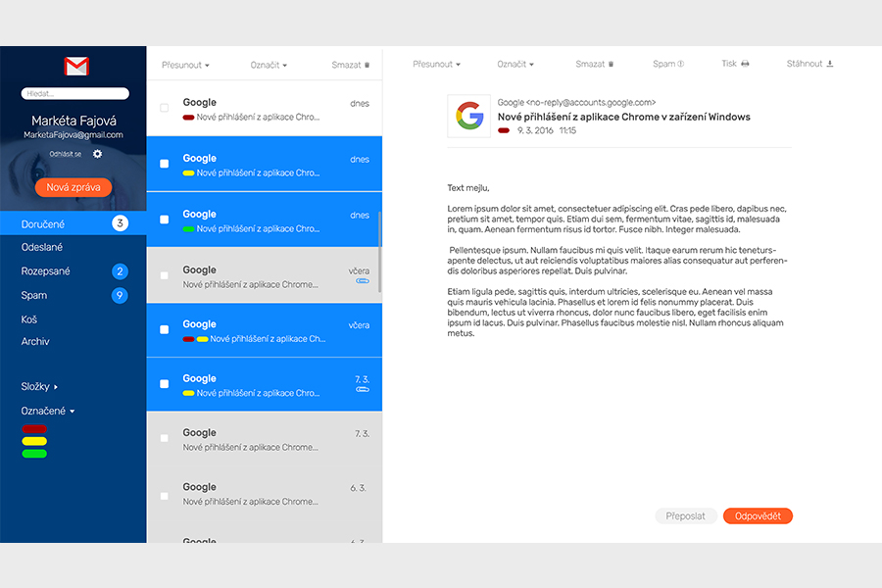882x588 pixels.
Task: Compose with the Nová zpráva button
Action: coord(73,188)
